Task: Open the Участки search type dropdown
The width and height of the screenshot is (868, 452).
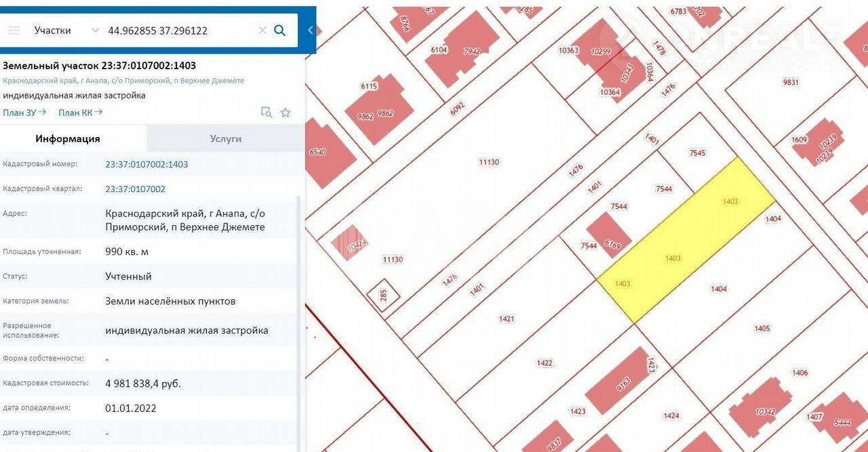Action: click(66, 31)
